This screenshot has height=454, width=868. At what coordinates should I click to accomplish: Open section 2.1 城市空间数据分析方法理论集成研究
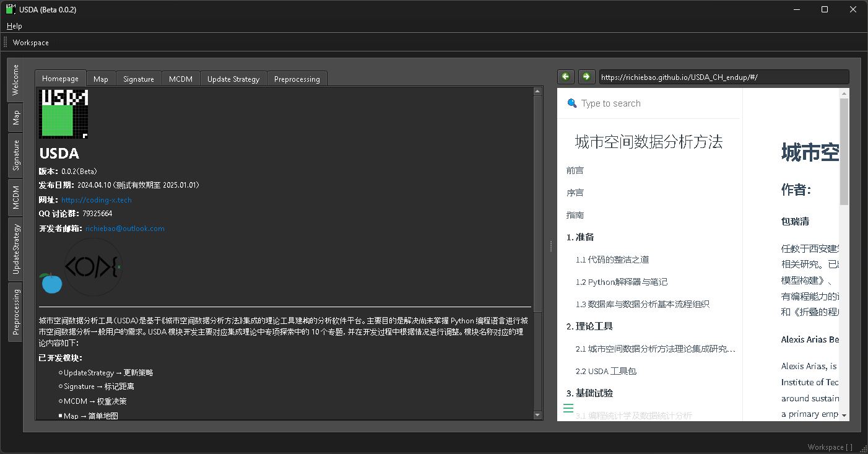pos(656,349)
